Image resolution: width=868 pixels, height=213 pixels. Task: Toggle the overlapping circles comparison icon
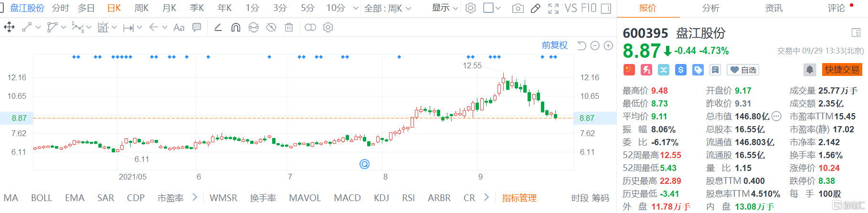[x=310, y=27]
